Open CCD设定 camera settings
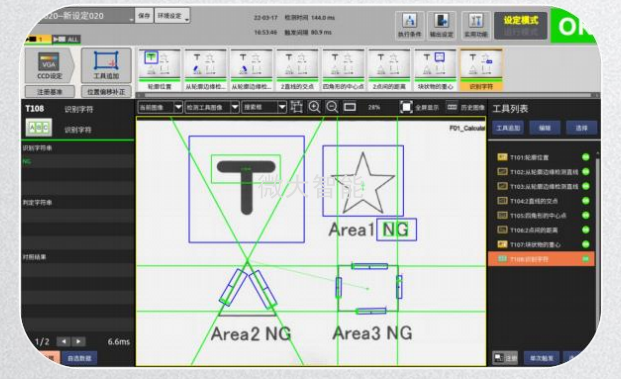Image resolution: width=621 pixels, height=379 pixels. coord(49,66)
